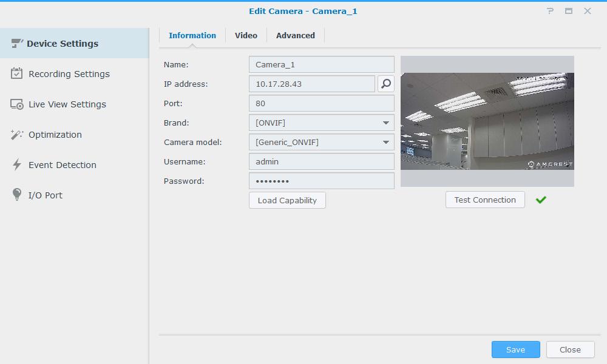Go to Live View Settings label
Screen dimensions: 607x364
67,104
